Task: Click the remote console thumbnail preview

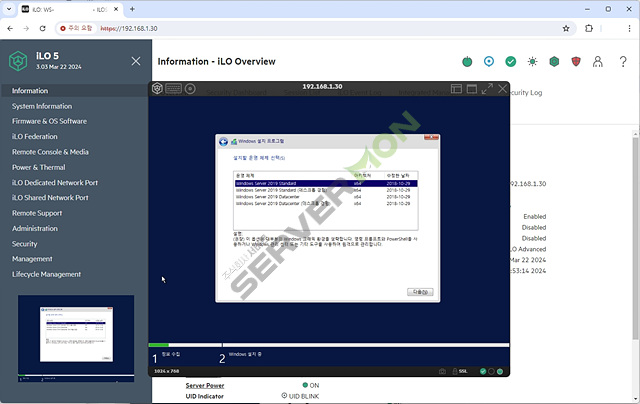Action: pos(76,339)
